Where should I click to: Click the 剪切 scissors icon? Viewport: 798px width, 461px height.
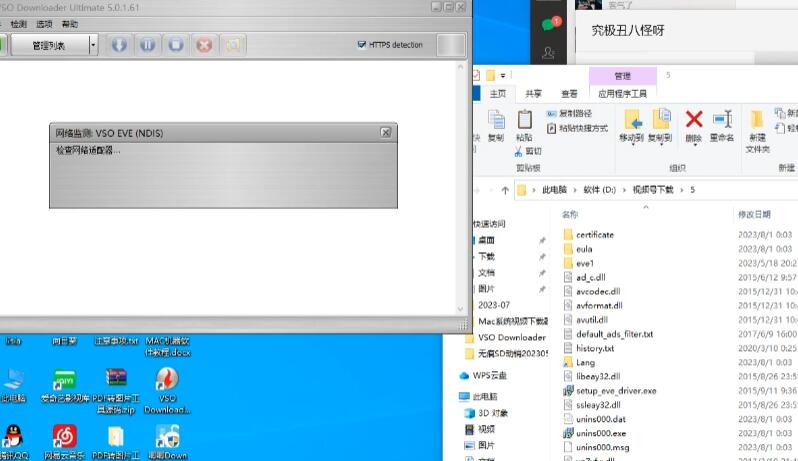518,151
